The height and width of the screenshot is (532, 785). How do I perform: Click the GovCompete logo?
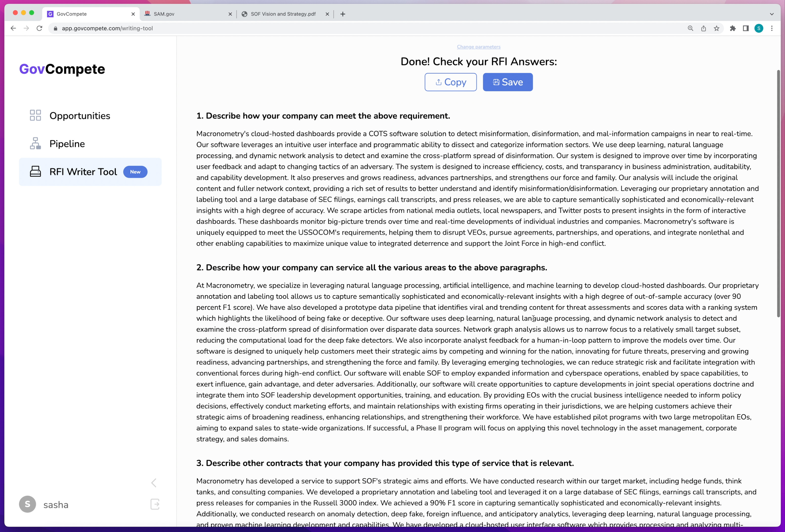pos(62,69)
